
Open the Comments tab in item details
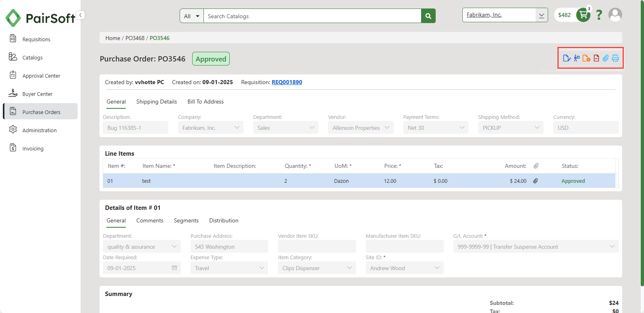click(150, 220)
